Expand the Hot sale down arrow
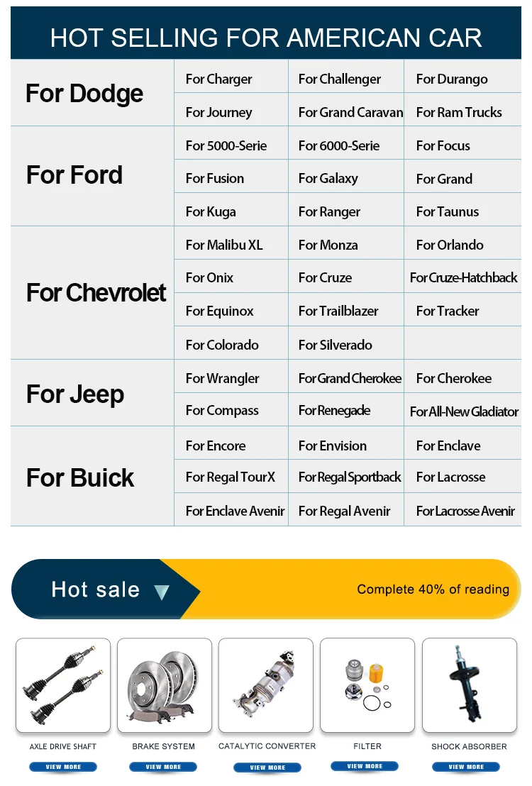Screen dimensions: 532x786 [162, 592]
